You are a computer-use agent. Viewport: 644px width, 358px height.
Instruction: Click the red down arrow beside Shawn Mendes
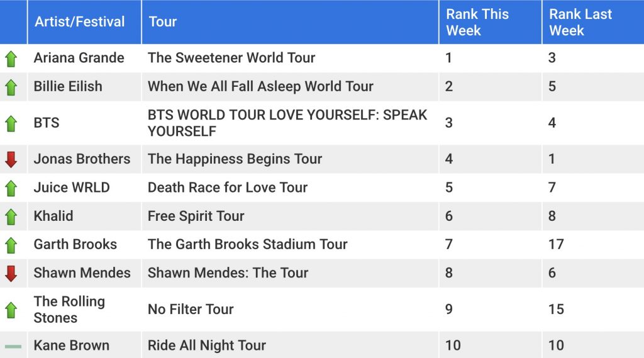11,273
